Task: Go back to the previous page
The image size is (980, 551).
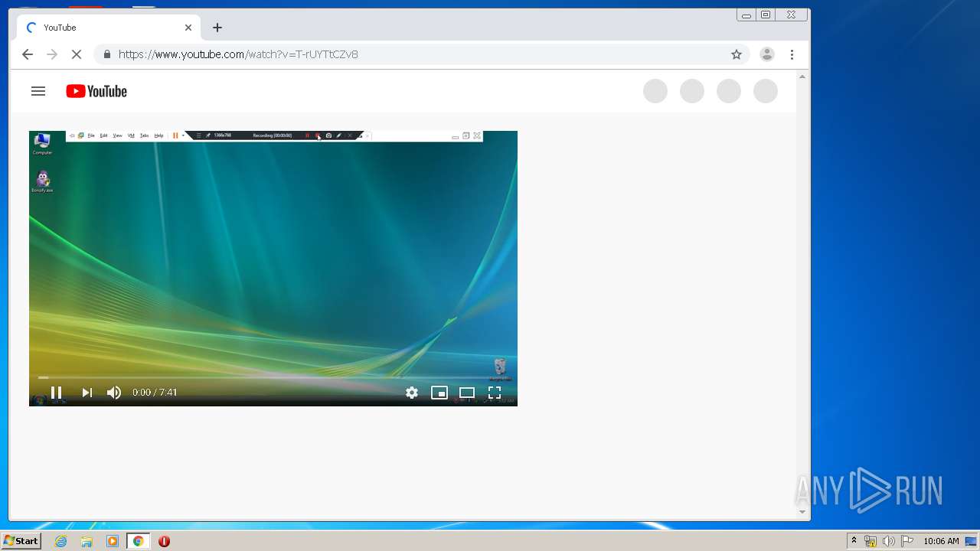Action: pos(28,54)
